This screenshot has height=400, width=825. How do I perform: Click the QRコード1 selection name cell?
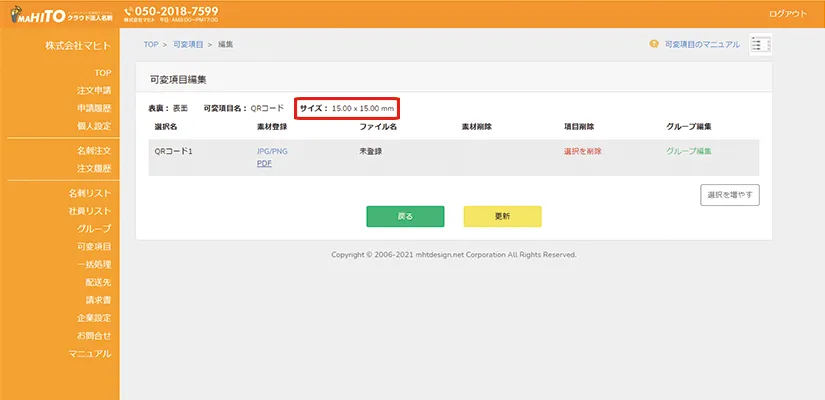(x=174, y=151)
